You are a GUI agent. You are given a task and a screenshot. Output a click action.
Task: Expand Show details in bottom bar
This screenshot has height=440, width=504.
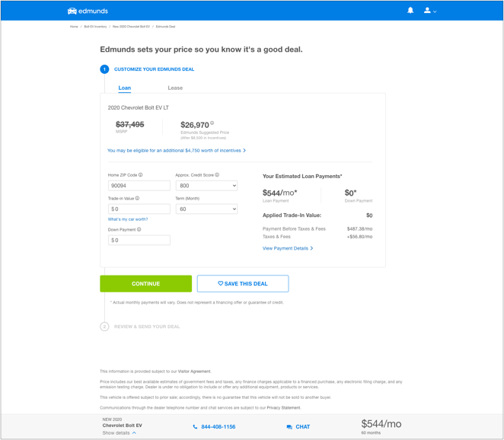pos(120,433)
